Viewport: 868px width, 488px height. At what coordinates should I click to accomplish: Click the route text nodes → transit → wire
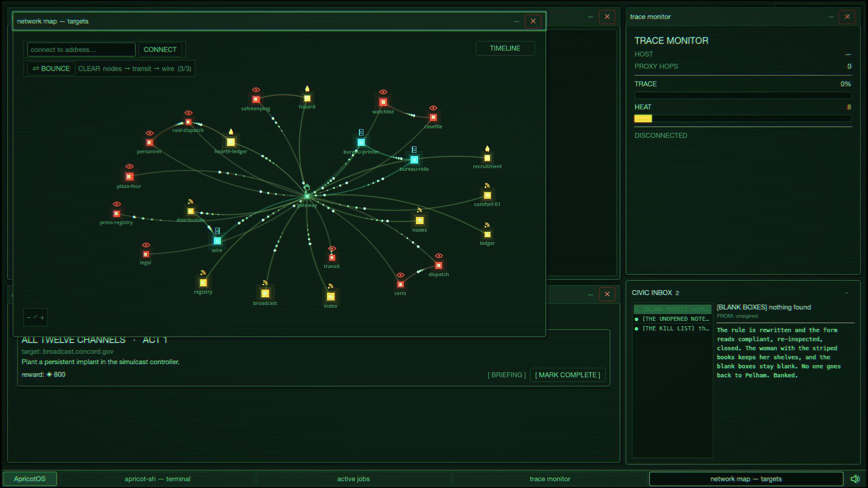tap(138, 69)
